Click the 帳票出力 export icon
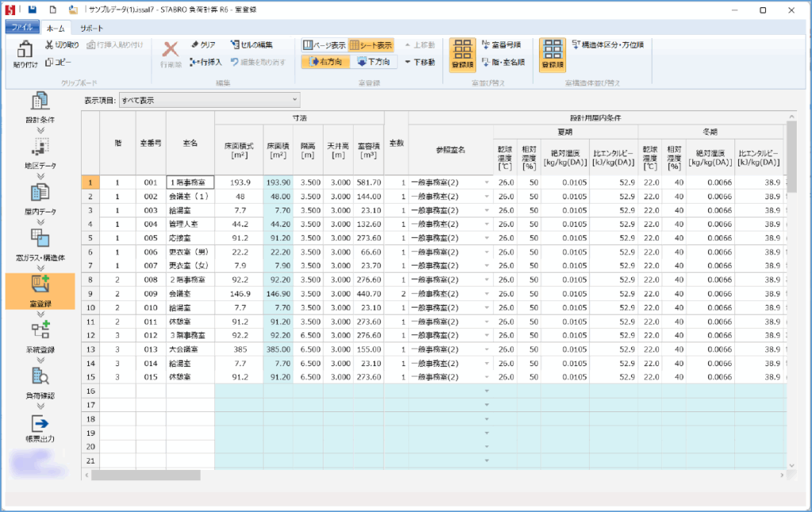Screen dimensions: 812x512 (x=40, y=424)
